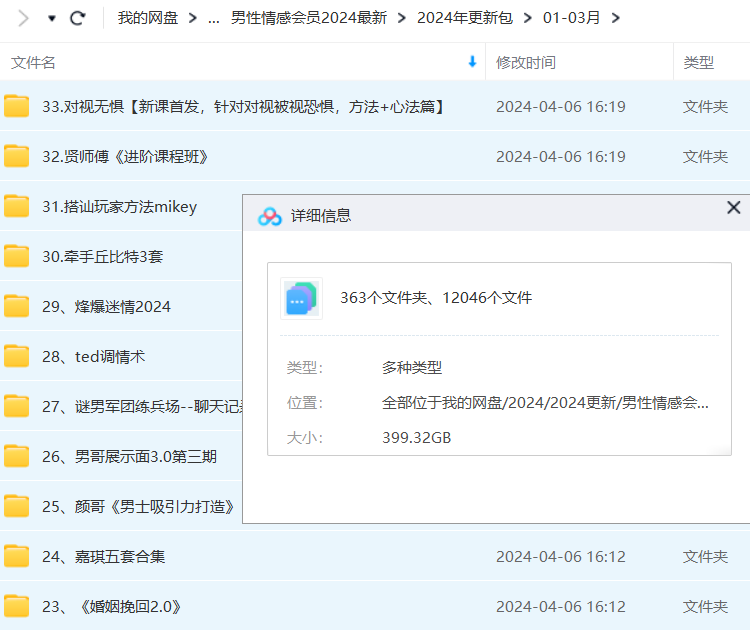The height and width of the screenshot is (630, 750).
Task: Expand the chevron after 01-03月
Action: 615,18
